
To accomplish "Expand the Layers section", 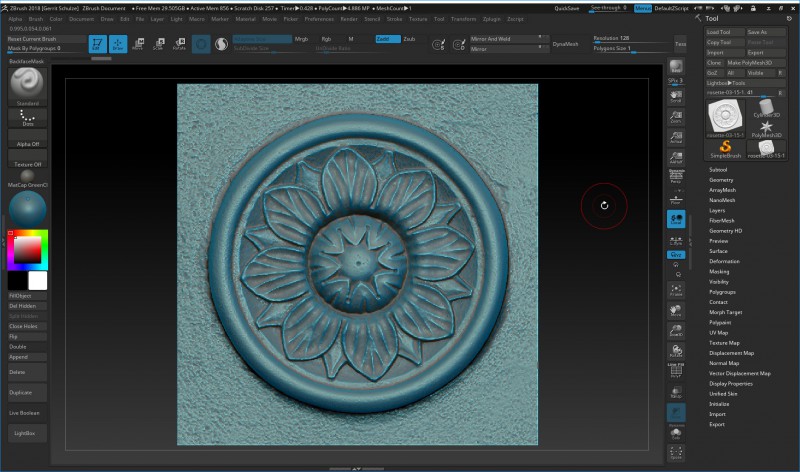I will point(717,210).
